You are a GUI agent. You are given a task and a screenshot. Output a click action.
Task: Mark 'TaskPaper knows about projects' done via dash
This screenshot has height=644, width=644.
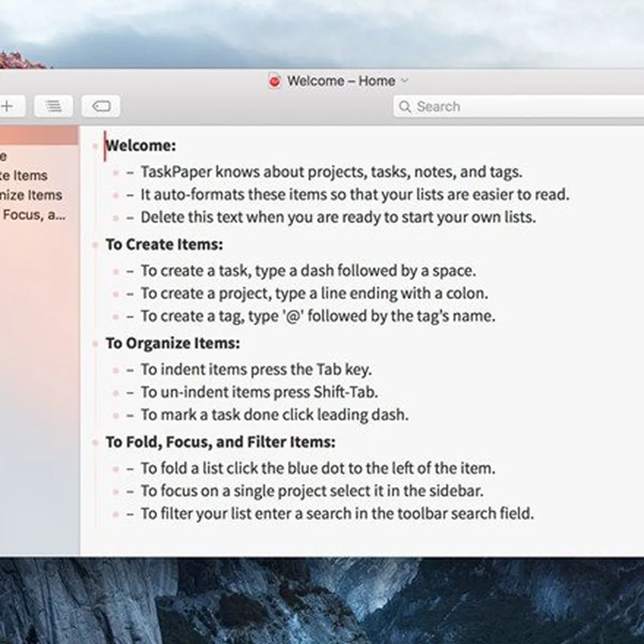click(130, 172)
